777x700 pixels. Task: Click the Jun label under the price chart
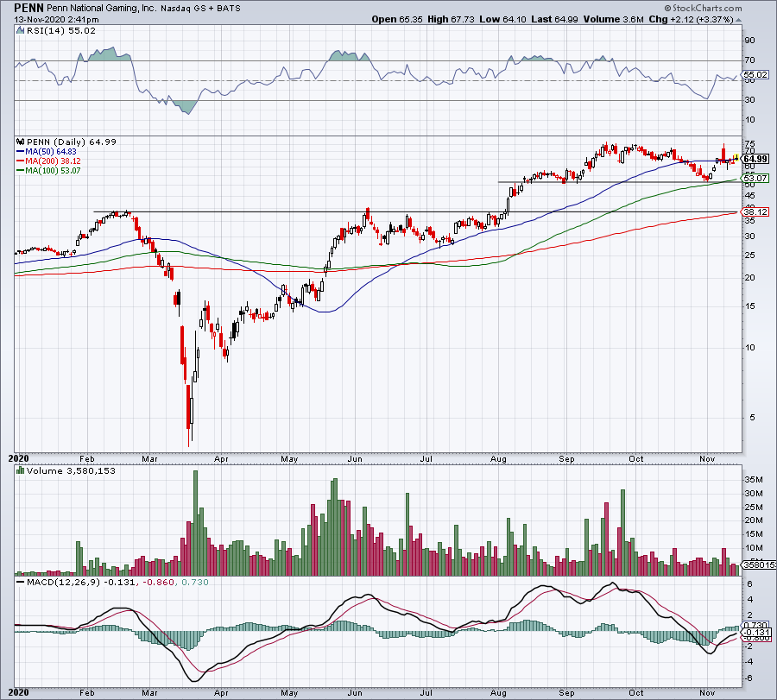(355, 458)
